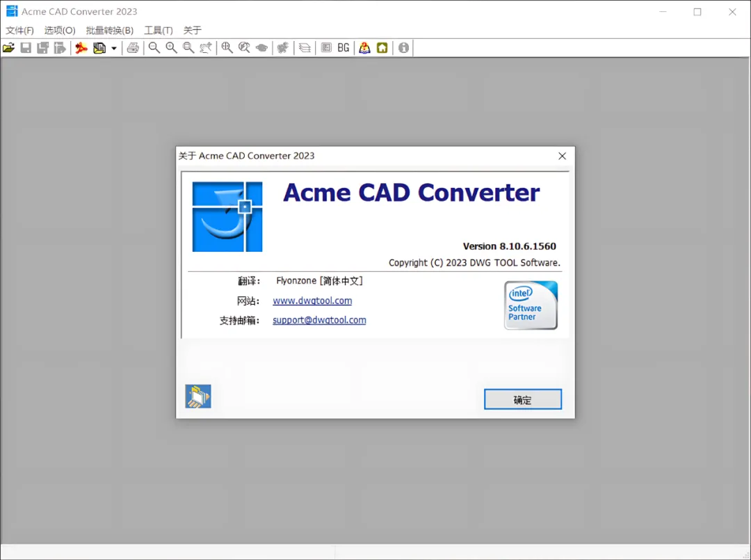
Task: Click the 确定 button in About dialog
Action: (x=522, y=399)
